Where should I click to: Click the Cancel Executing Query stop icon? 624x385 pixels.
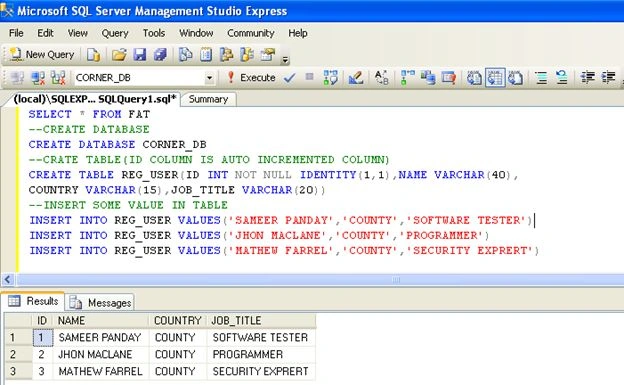[309, 77]
